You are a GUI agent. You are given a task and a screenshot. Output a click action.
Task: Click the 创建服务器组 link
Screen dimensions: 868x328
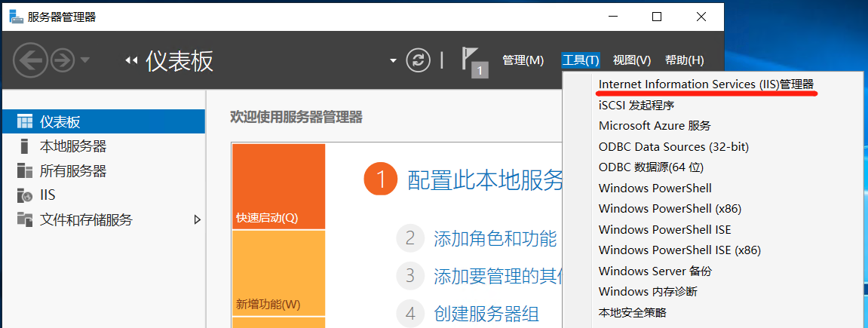click(486, 314)
